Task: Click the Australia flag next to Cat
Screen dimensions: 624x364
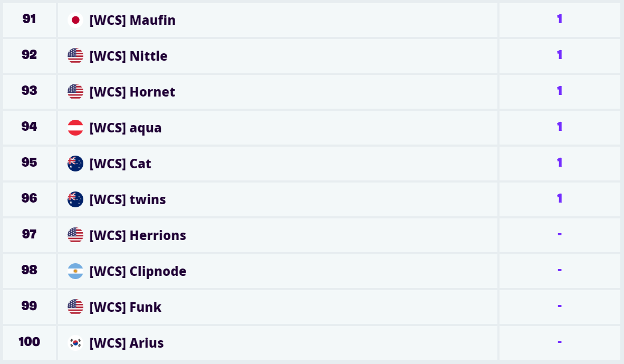Action: click(75, 164)
